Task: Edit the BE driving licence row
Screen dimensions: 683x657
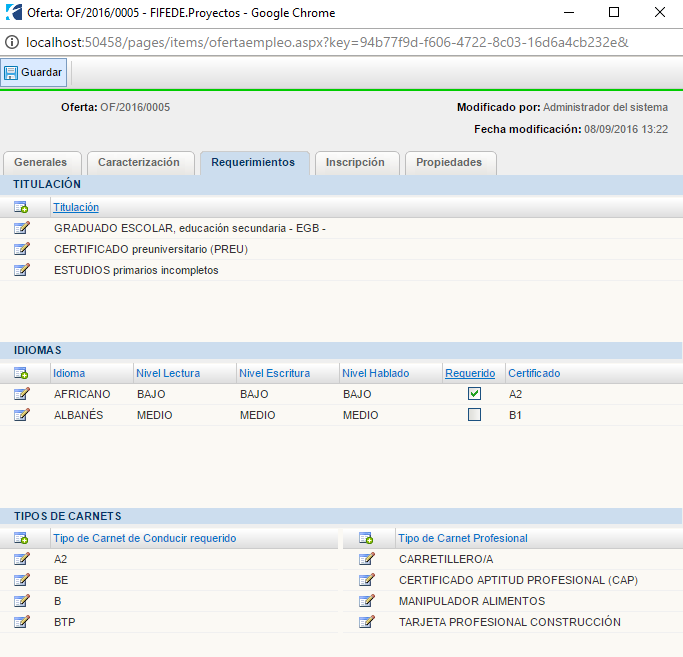Action: point(21,580)
